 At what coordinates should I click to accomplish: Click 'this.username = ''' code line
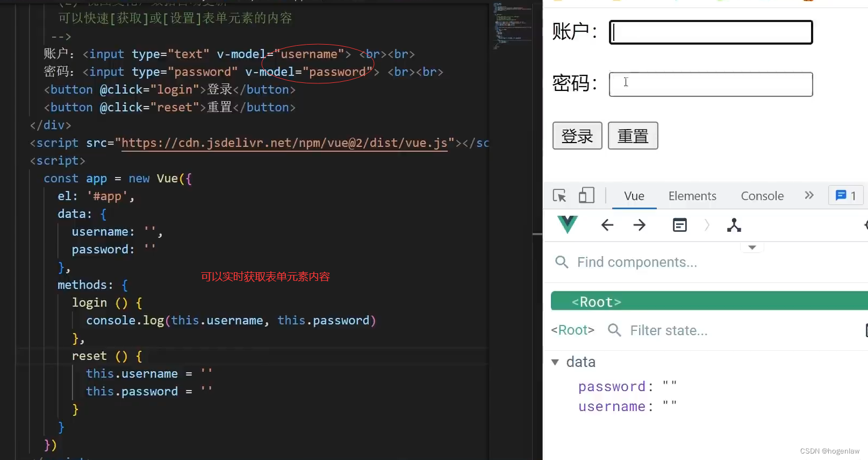[x=149, y=373]
